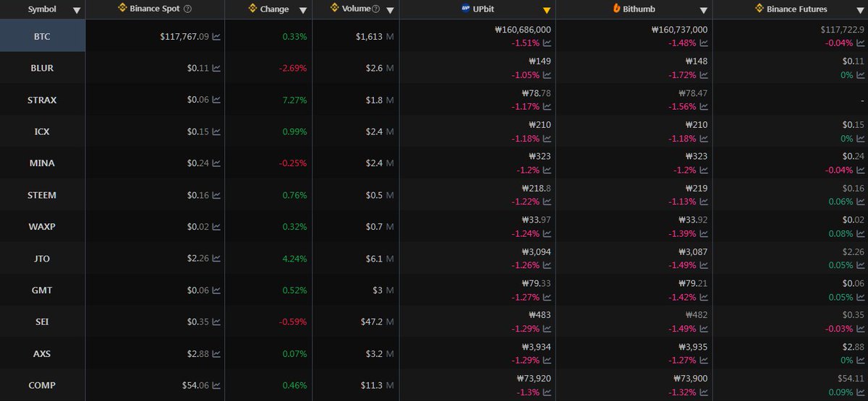Image resolution: width=868 pixels, height=401 pixels.
Task: Click COMP spot price $54.06
Action: click(196, 386)
